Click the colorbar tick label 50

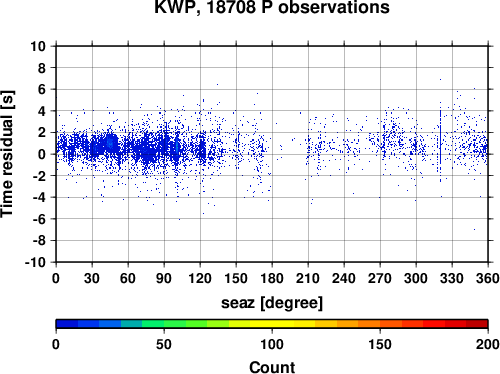click(164, 344)
